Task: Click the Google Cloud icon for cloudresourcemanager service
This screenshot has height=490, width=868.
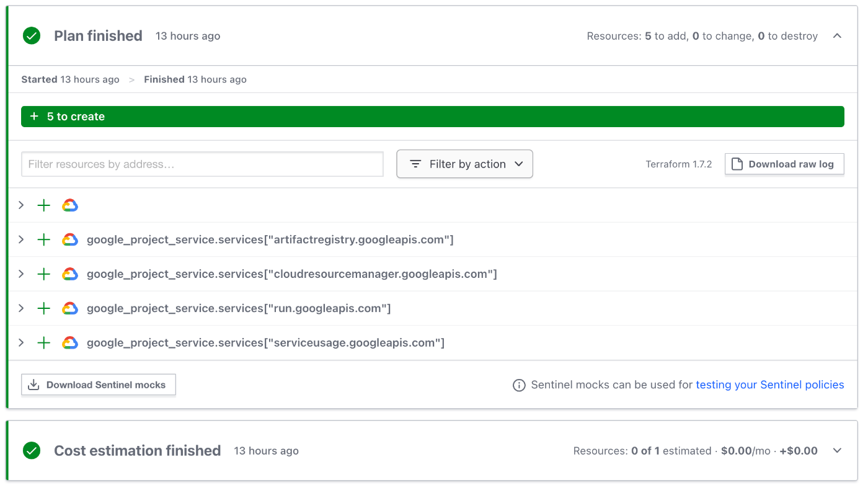Action: [x=70, y=274]
